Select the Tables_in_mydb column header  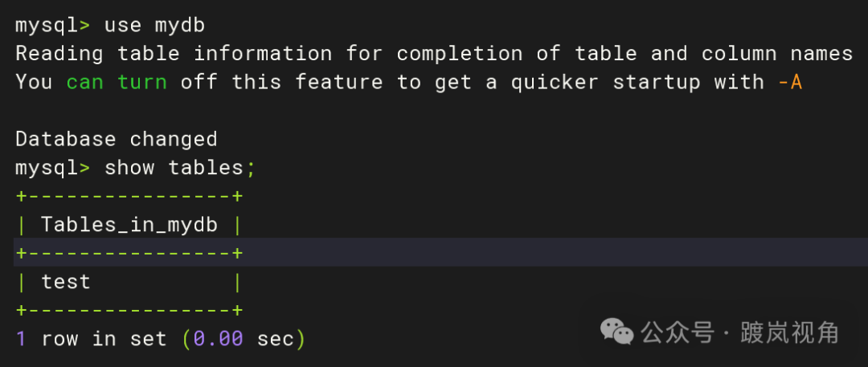[x=129, y=225]
